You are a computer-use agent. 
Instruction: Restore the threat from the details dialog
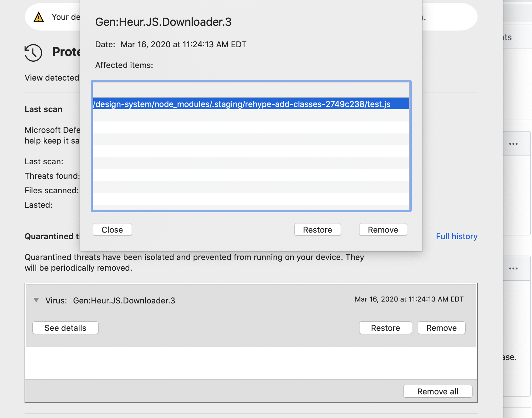[x=318, y=229]
